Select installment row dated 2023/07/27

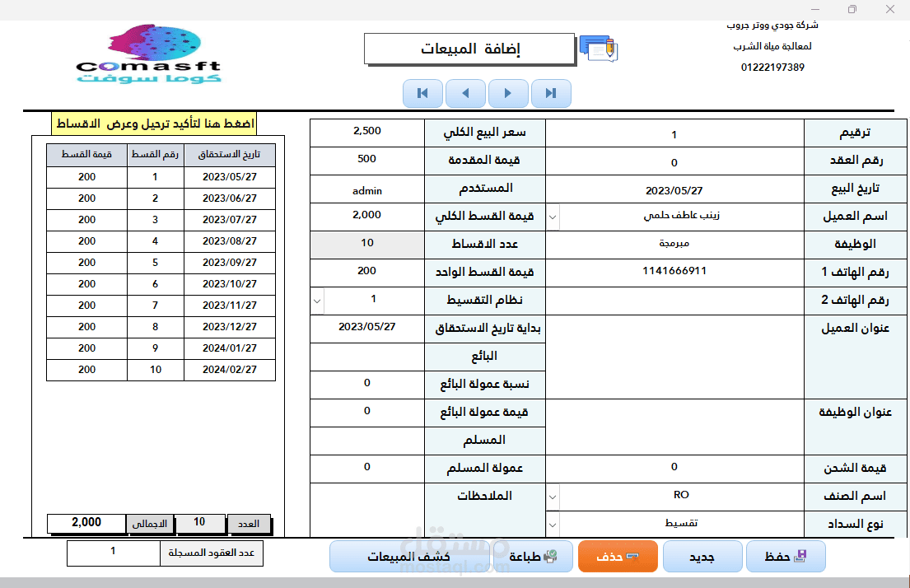(x=161, y=220)
